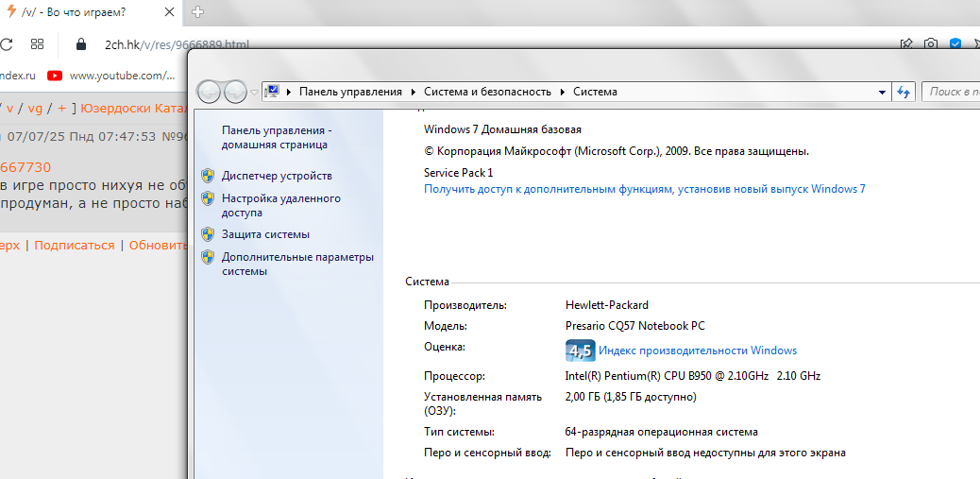Click the camera snapshot icon in browser
This screenshot has height=479, width=980.
[931, 43]
